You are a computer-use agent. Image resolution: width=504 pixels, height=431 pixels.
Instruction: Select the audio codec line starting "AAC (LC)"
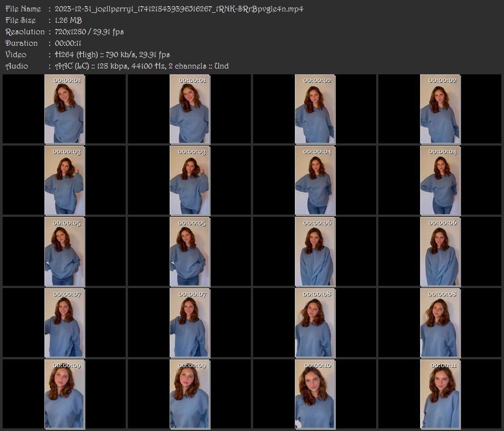click(142, 66)
